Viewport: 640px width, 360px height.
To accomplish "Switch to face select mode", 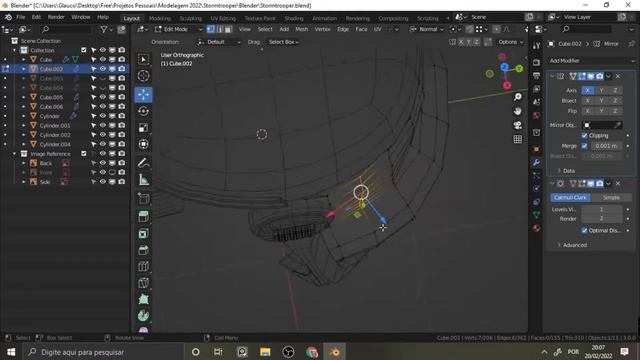I will [x=228, y=29].
